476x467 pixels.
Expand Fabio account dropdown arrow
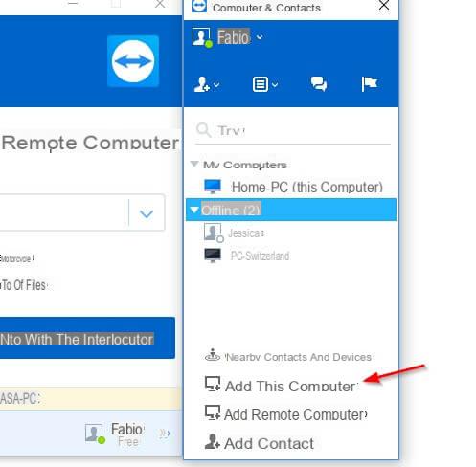(260, 37)
